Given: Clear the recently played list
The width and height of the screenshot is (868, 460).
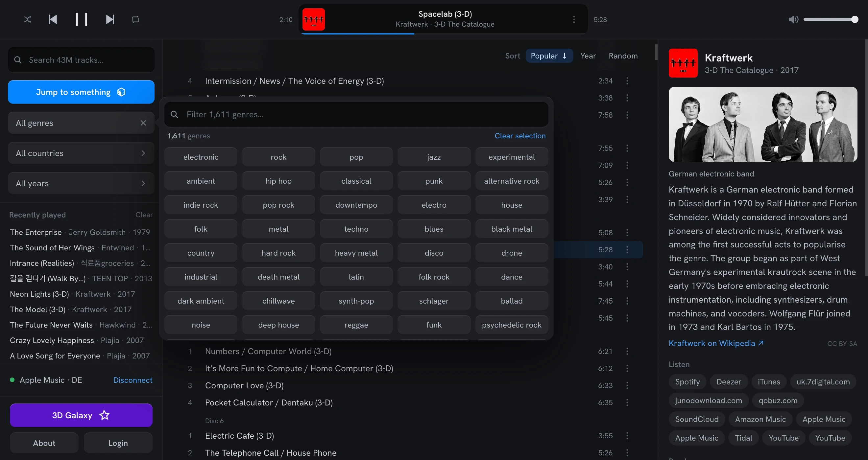Looking at the screenshot, I should [x=144, y=215].
